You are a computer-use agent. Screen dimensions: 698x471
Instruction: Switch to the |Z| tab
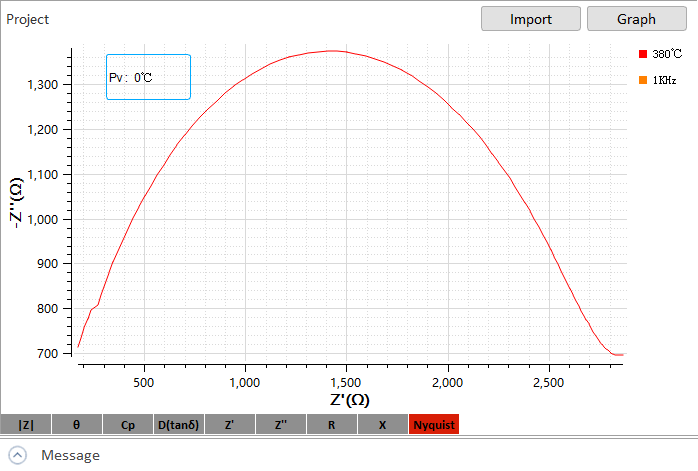(x=25, y=425)
